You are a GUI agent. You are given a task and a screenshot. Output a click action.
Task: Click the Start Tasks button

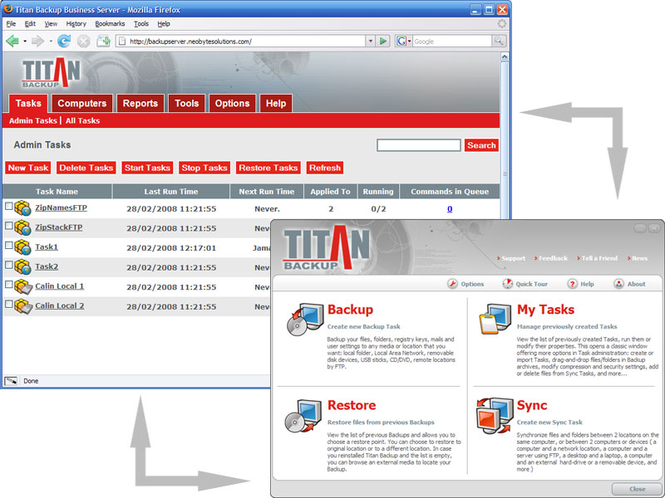coord(147,168)
